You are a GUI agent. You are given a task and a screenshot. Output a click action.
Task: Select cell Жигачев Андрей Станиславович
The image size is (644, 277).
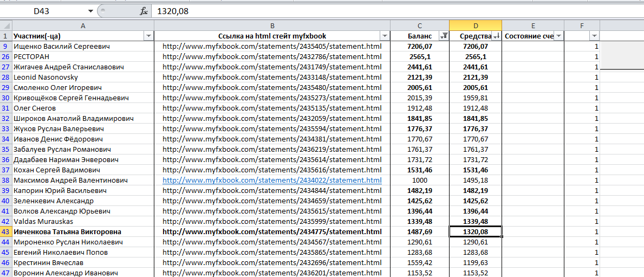83,67
